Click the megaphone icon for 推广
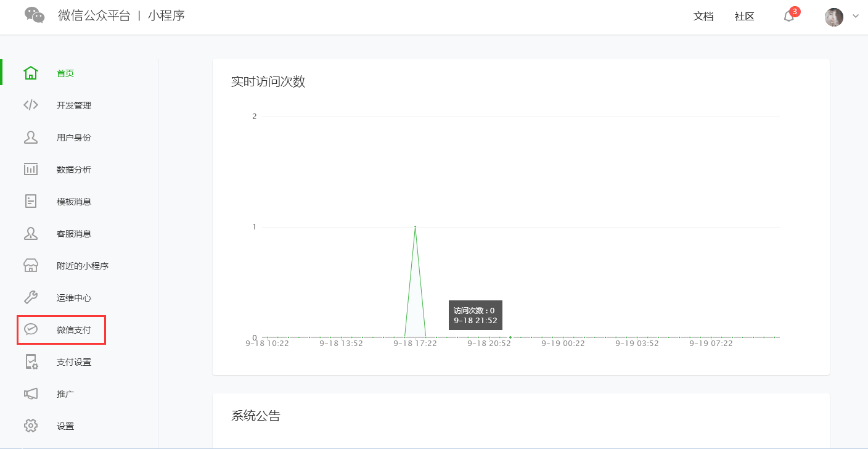Viewport: 868px width, 449px height. (31, 394)
